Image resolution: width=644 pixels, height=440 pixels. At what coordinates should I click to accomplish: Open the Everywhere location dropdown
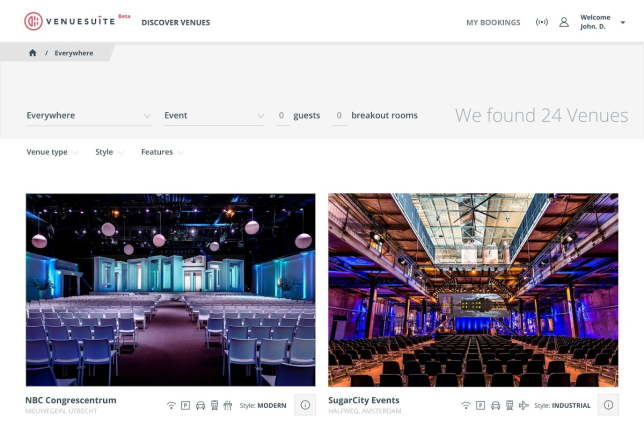pyautogui.click(x=89, y=116)
